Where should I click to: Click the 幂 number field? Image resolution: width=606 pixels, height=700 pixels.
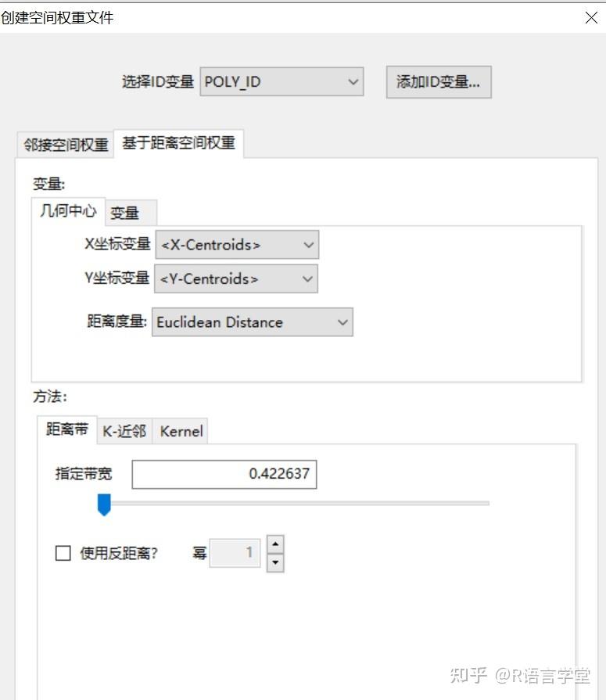(235, 553)
